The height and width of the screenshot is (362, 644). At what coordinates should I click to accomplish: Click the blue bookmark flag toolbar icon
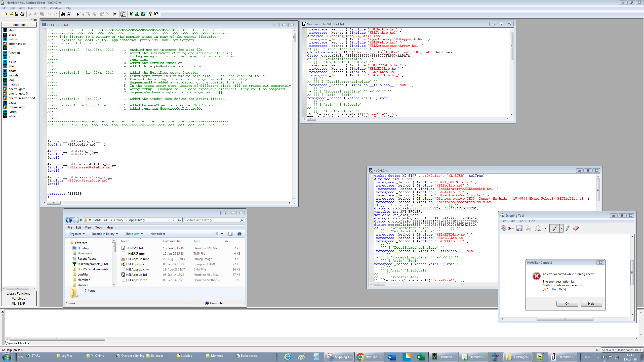pos(77,14)
